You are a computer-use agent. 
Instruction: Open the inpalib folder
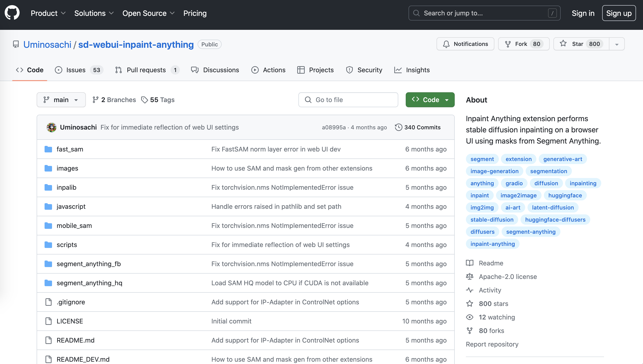coord(66,187)
